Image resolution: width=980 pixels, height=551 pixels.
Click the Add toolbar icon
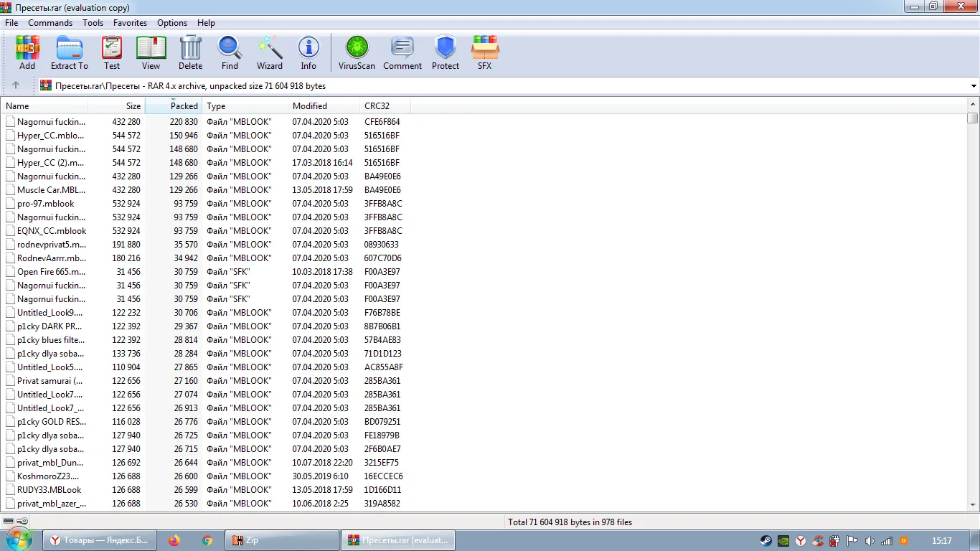[x=27, y=53]
